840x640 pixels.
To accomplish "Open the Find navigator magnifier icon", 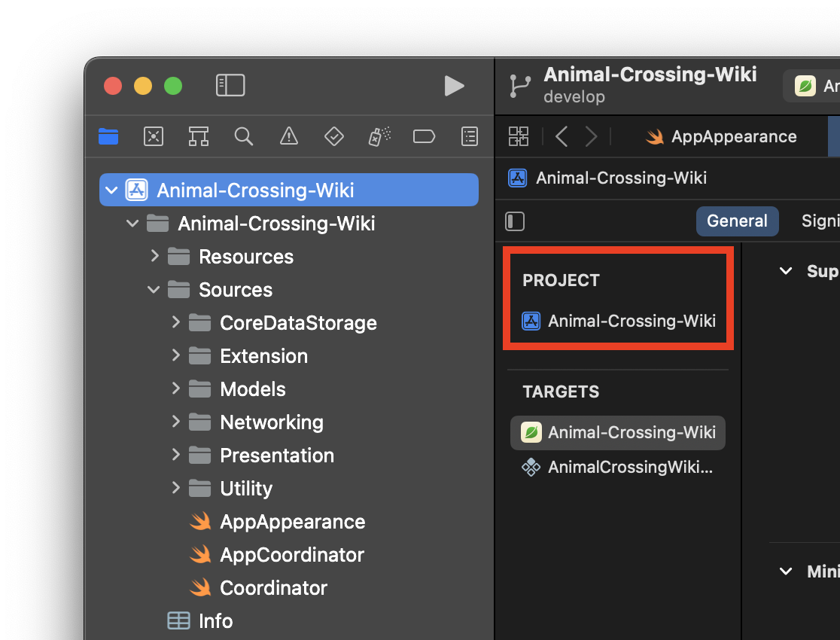I will click(x=244, y=136).
